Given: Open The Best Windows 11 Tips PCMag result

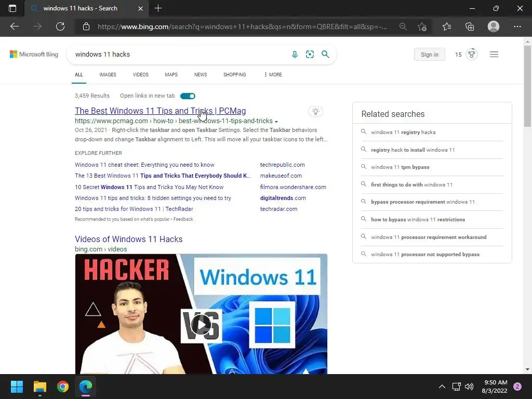Looking at the screenshot, I should tap(160, 111).
